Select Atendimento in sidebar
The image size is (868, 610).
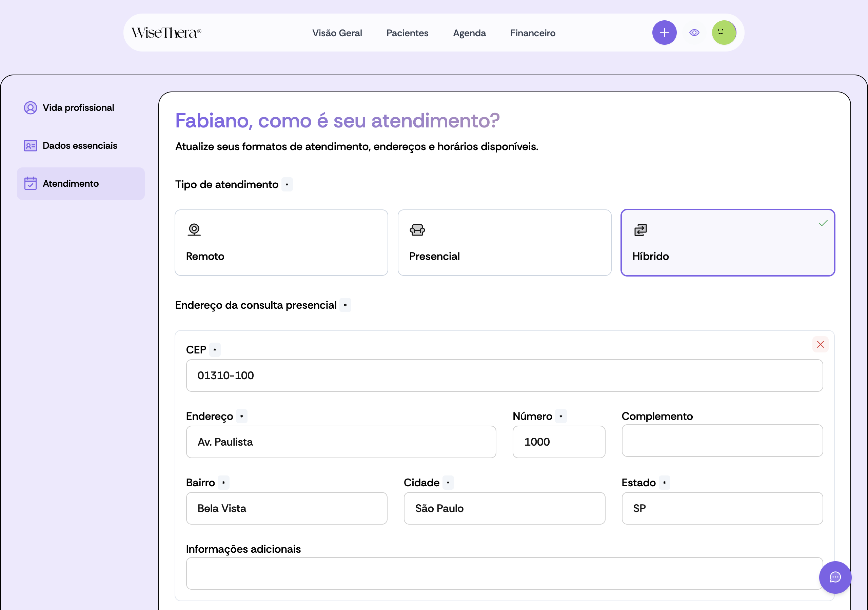80,183
